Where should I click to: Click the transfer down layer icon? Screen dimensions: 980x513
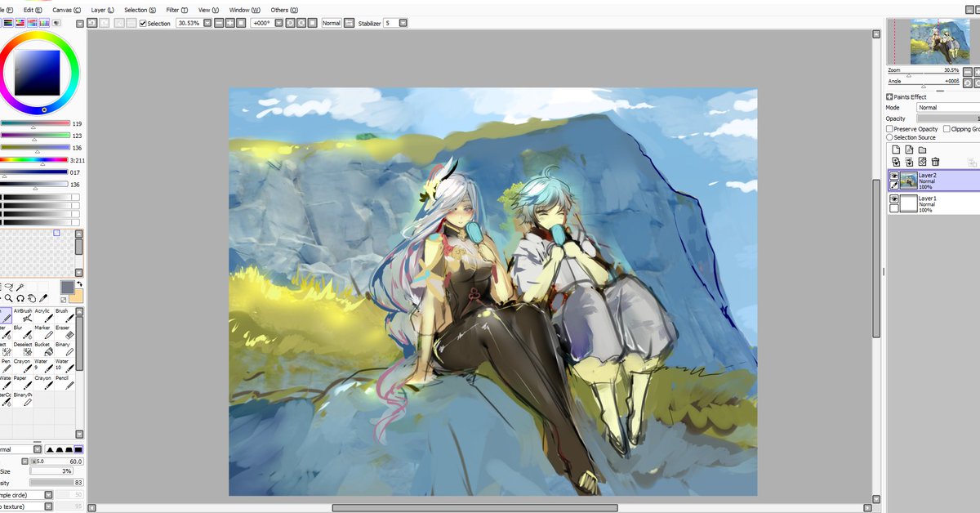(x=896, y=162)
